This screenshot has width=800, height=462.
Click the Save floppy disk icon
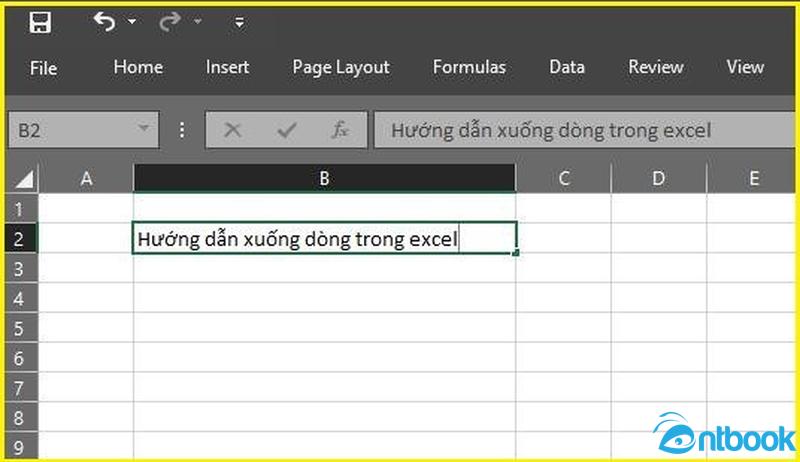pos(40,22)
